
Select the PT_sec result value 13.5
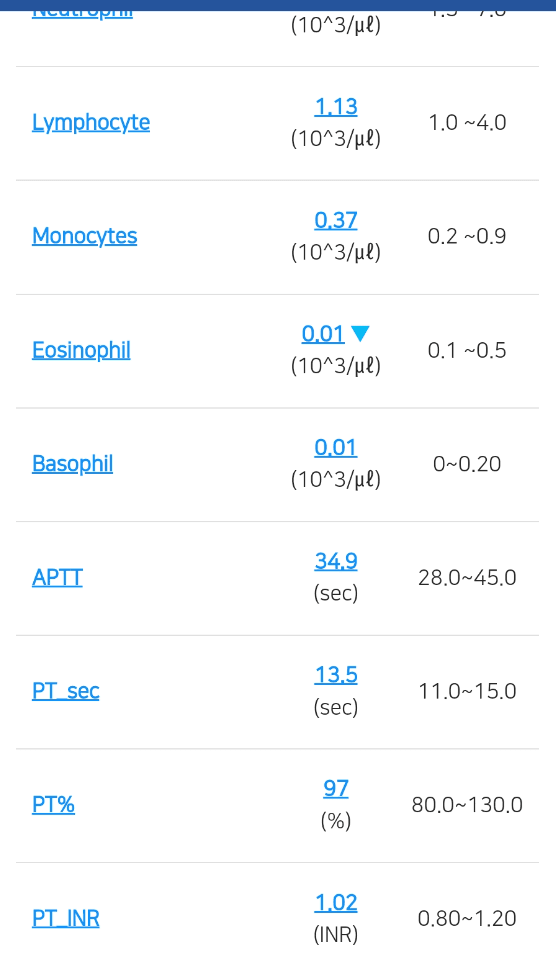click(x=336, y=675)
